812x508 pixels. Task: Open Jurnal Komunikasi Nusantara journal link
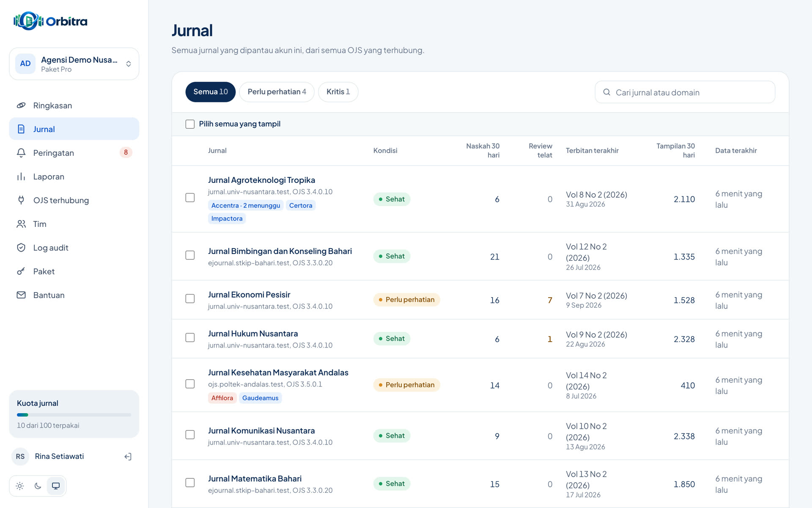pos(261,431)
